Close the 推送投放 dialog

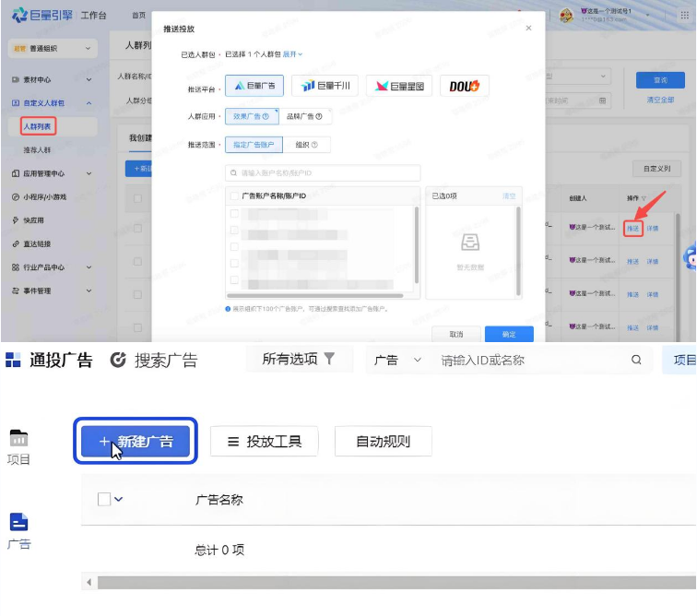[x=528, y=28]
